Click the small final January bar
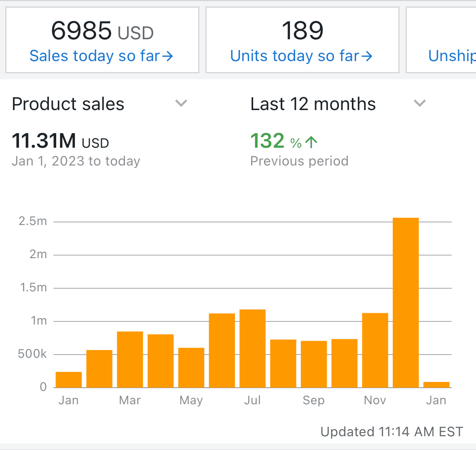 [436, 385]
